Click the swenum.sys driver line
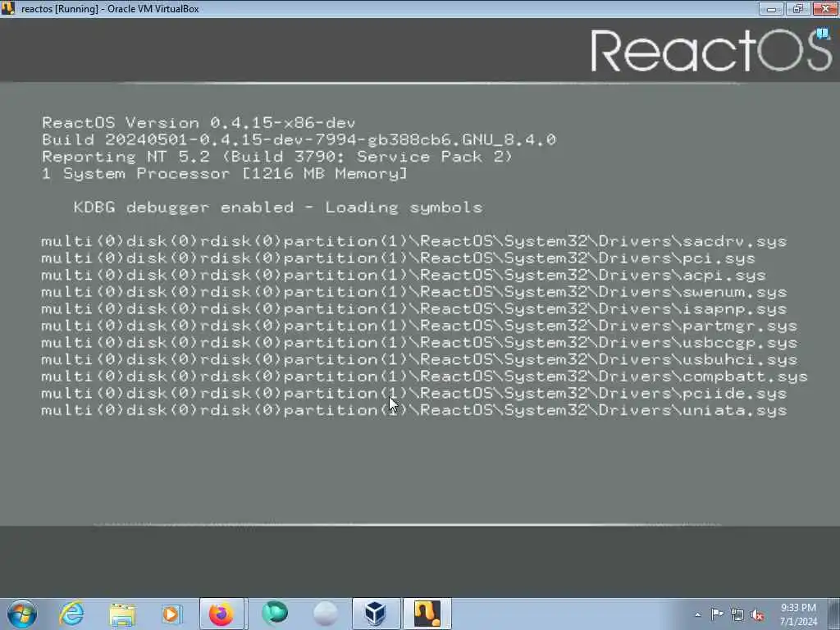 coord(414,292)
